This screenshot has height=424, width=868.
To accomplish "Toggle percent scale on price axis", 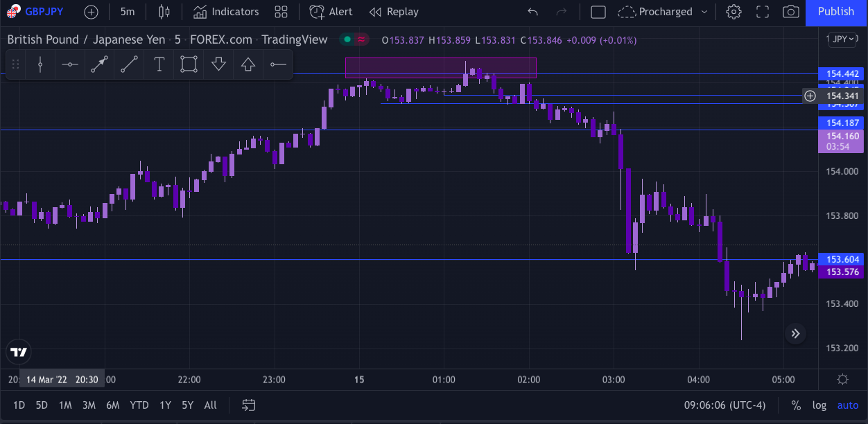I will point(796,405).
